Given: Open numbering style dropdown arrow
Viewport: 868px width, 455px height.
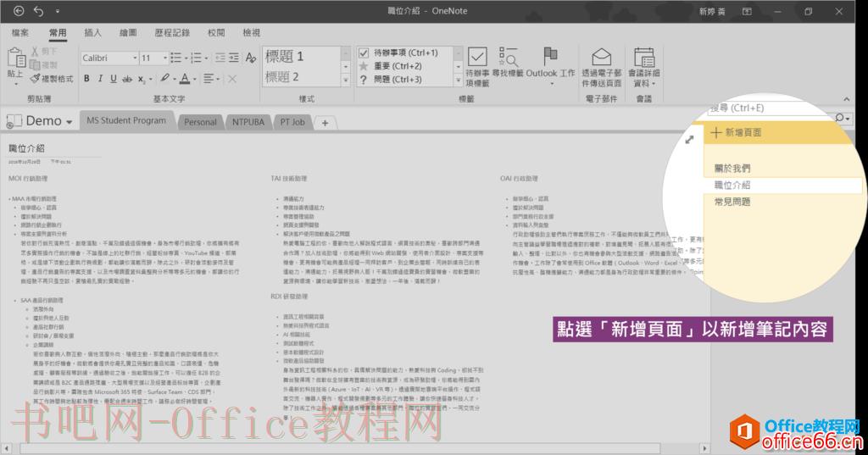Looking at the screenshot, I should click(207, 58).
